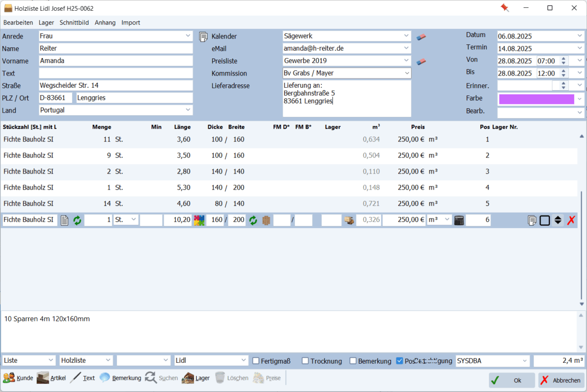Click the list scroll-down arrow at right

point(581,304)
